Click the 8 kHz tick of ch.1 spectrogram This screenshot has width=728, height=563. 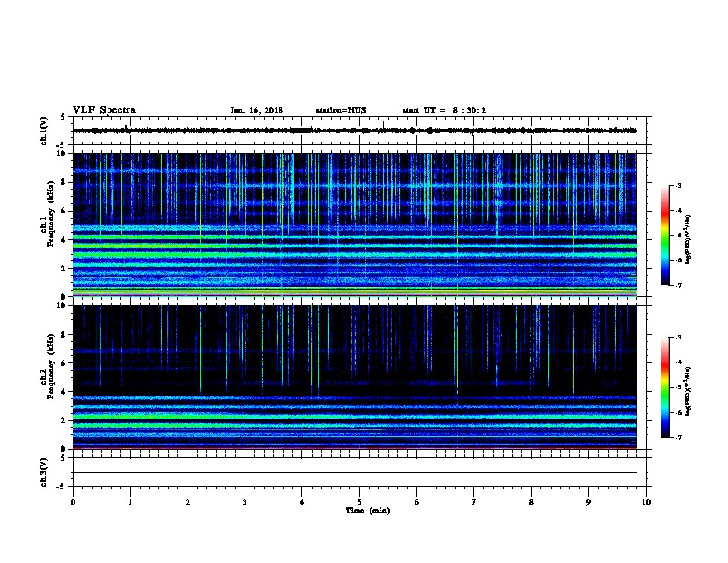63,182
